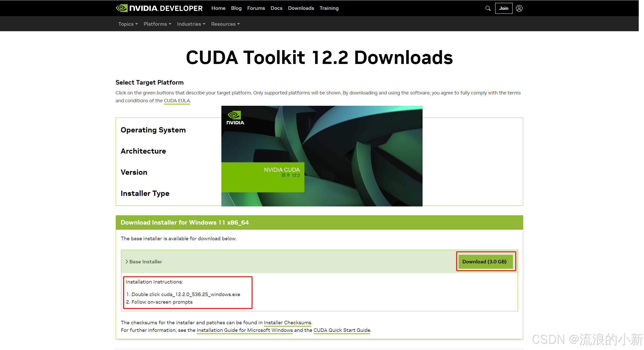
Task: Open the Training nav item
Action: (x=329, y=8)
